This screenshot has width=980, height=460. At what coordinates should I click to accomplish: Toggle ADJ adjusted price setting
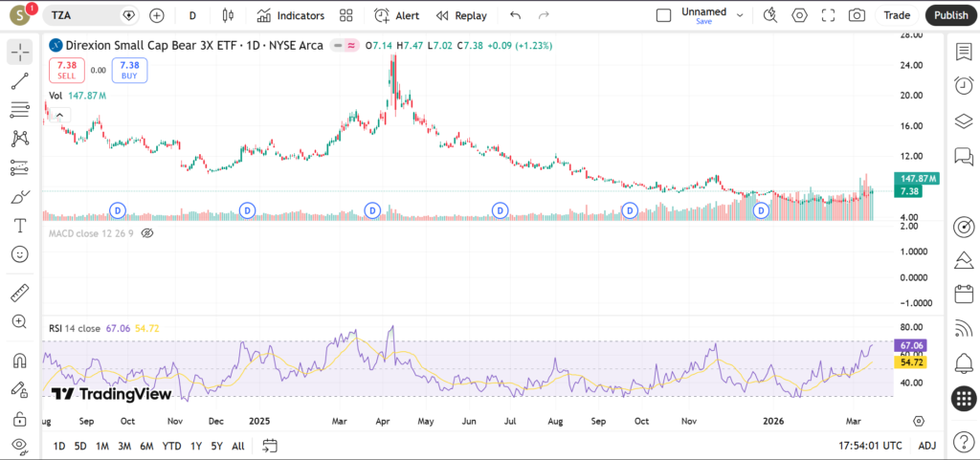click(926, 446)
